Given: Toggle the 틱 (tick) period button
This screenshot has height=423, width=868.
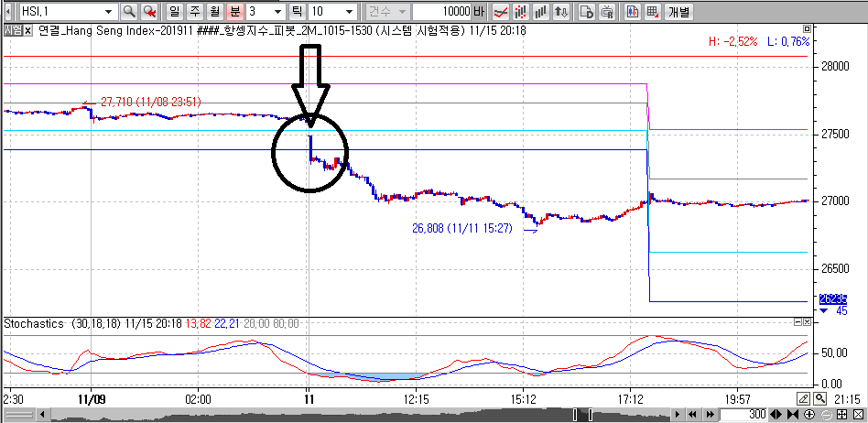Looking at the screenshot, I should tap(297, 12).
